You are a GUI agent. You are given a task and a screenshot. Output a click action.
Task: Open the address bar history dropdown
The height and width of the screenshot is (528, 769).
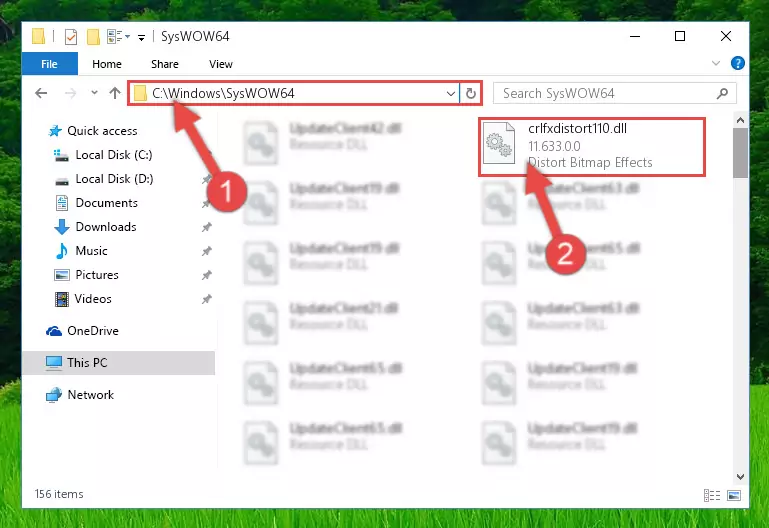click(451, 93)
